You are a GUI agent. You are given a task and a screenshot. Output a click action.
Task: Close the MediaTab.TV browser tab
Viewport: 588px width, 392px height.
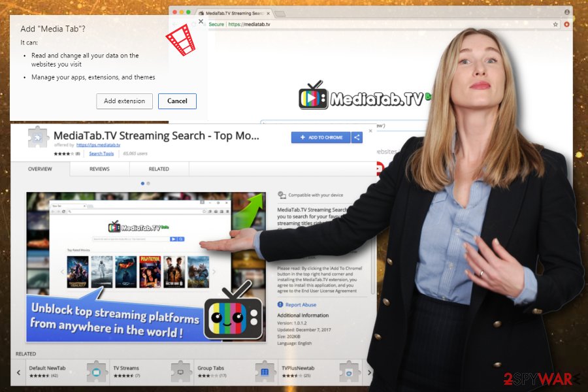click(268, 13)
